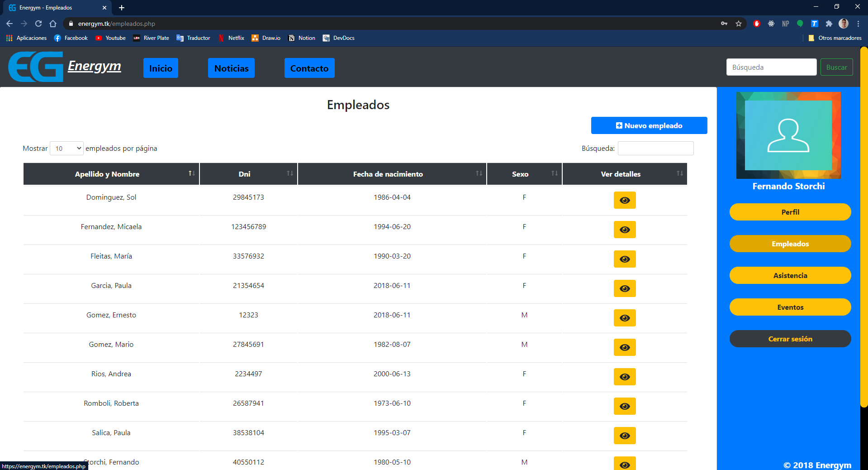
Task: Select the Dni value 123456789
Action: click(x=248, y=227)
